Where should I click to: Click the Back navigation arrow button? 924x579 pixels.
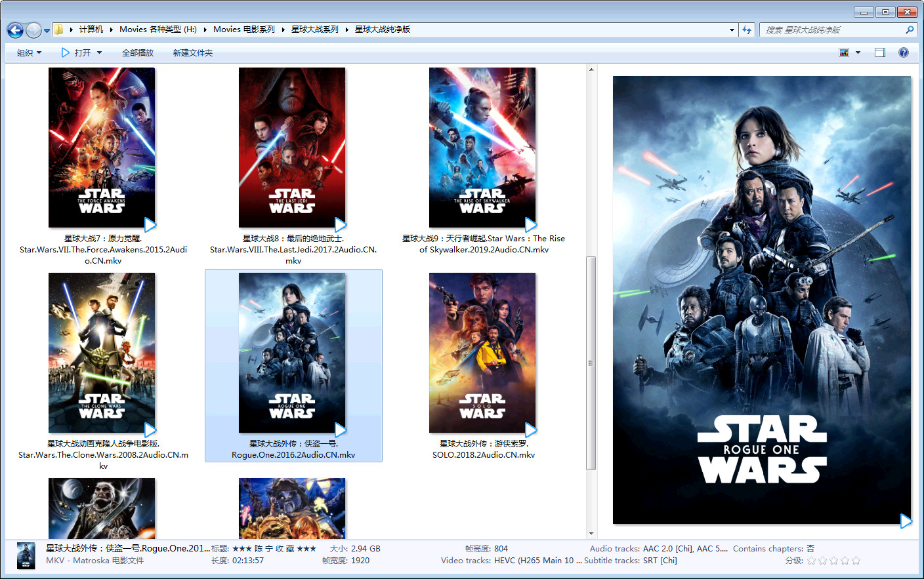(15, 30)
